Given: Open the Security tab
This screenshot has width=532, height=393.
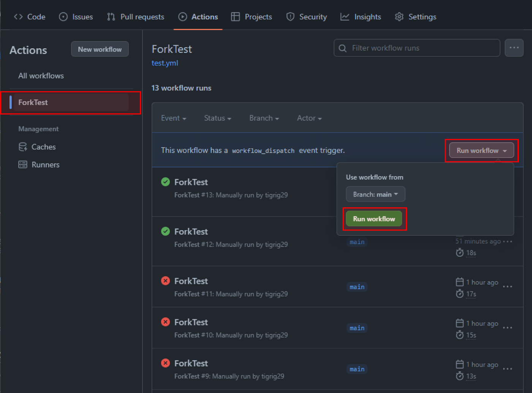Looking at the screenshot, I should click(x=306, y=17).
